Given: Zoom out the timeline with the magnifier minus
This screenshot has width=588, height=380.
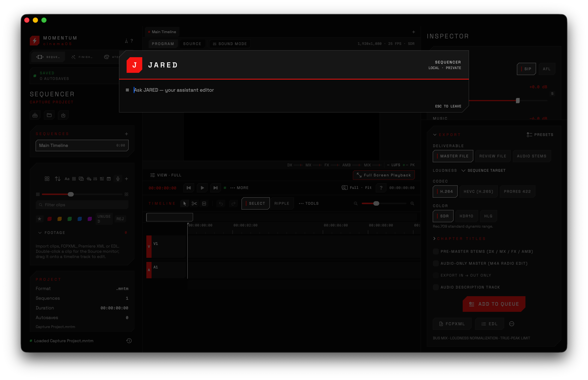Looking at the screenshot, I should point(356,204).
